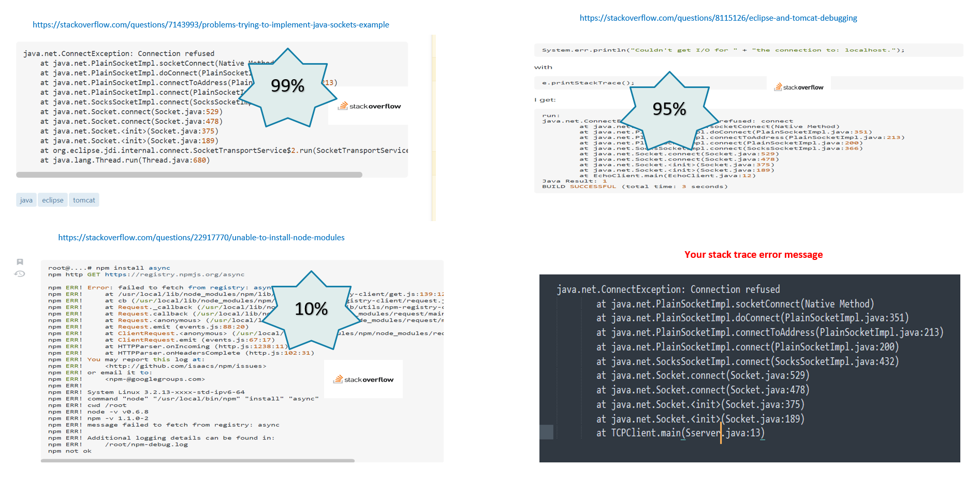Open the java sockets example question link
The image size is (980, 480).
(x=211, y=25)
